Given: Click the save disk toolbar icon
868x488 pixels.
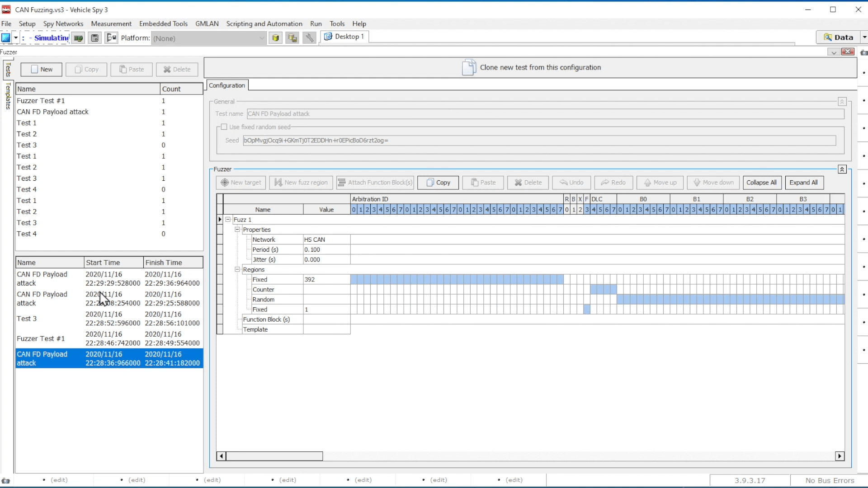Looking at the screenshot, I should (94, 38).
